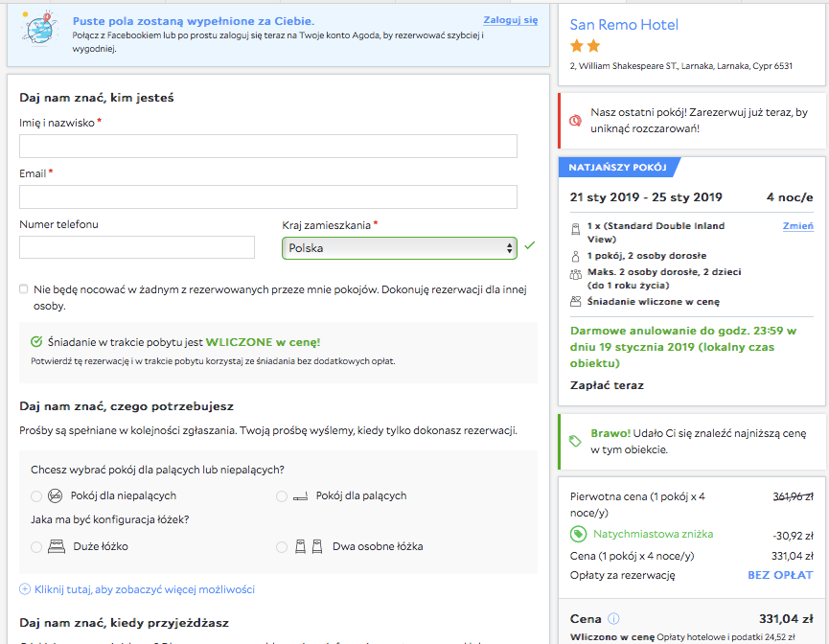Click the Numer telefonu input box
The height and width of the screenshot is (644, 829).
[137, 247]
